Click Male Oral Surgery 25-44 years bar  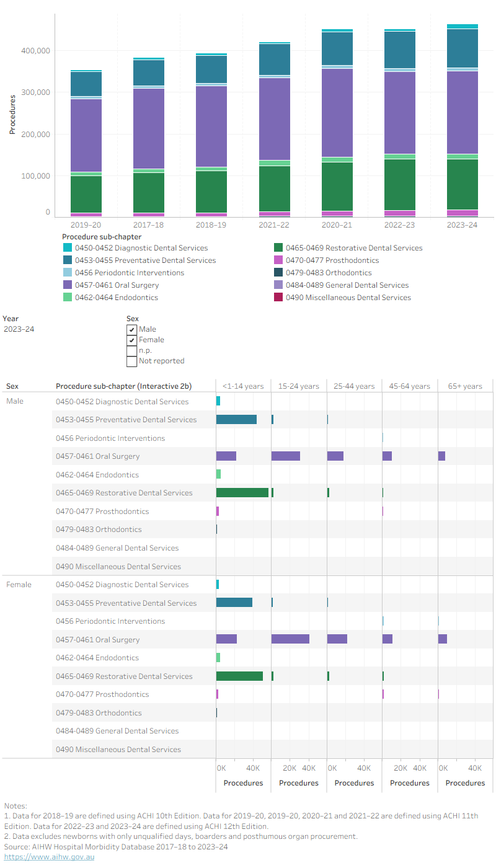[335, 456]
